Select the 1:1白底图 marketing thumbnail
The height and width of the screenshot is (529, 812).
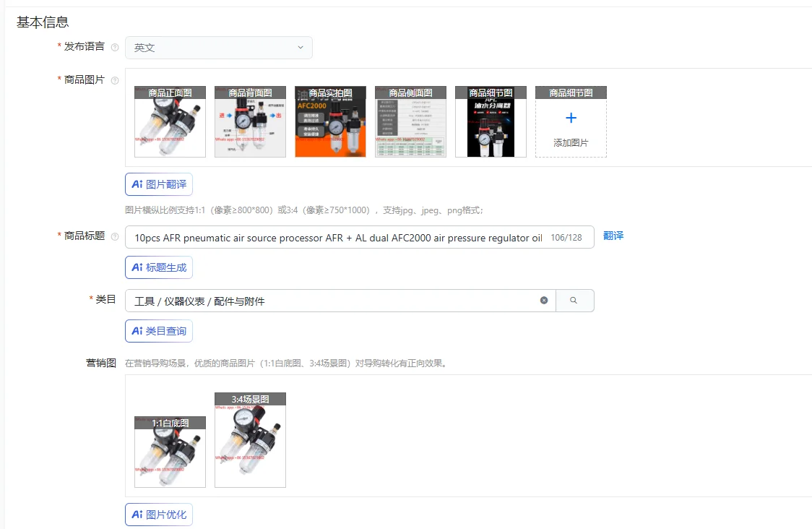coord(170,452)
